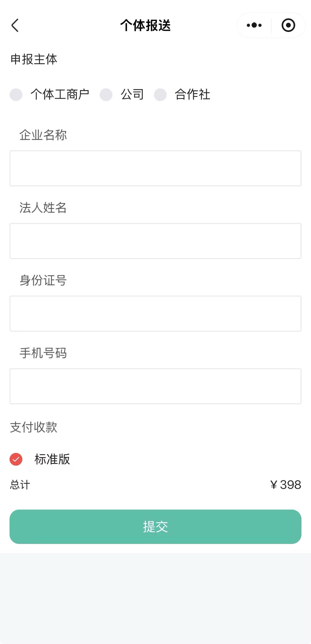
Task: Close the mini program via circle icon
Action: click(288, 25)
